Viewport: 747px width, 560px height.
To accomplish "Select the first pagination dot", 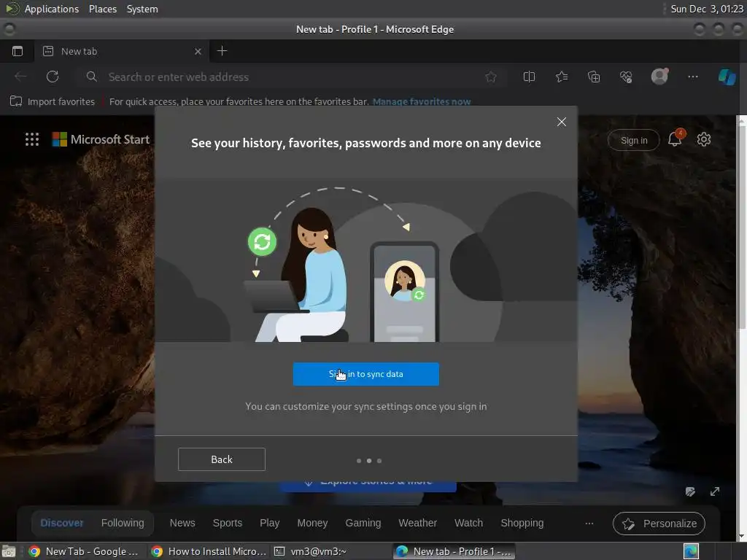I will [359, 461].
